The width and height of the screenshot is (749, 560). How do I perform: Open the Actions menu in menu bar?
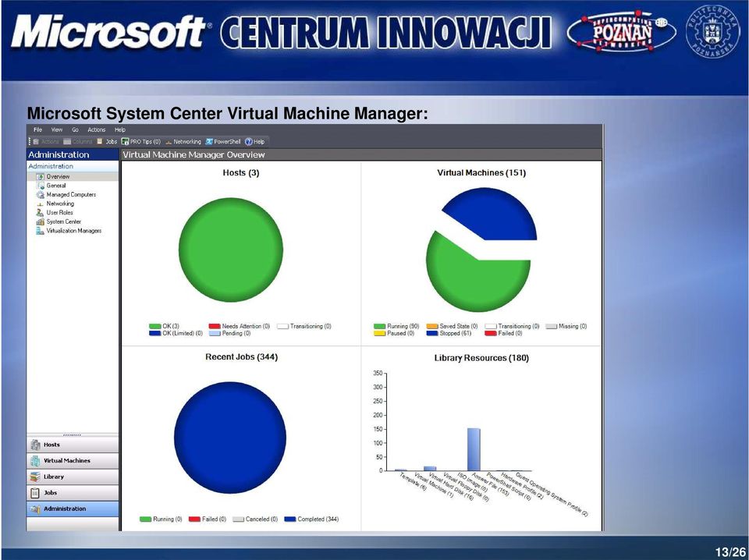click(x=96, y=129)
